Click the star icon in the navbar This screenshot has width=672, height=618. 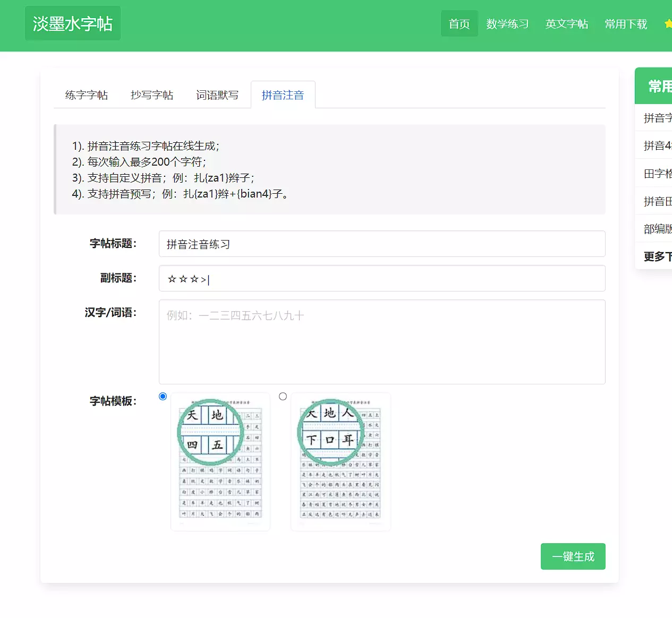tap(668, 23)
